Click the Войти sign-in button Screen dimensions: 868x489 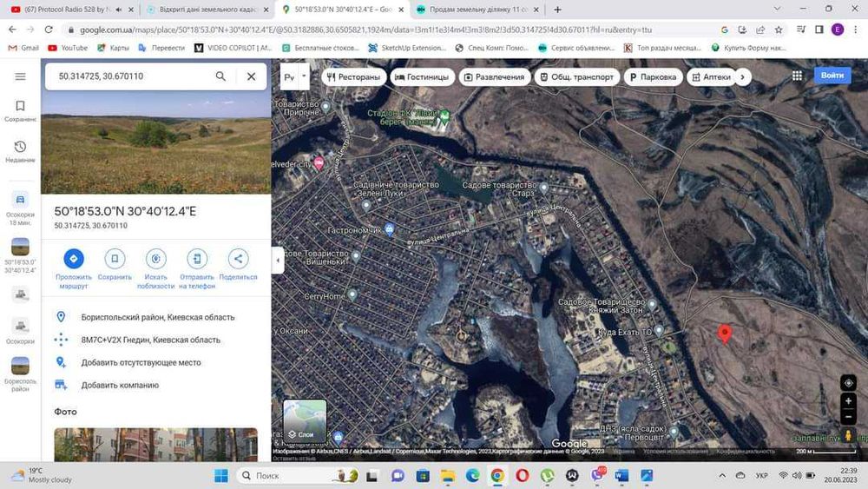pos(832,76)
